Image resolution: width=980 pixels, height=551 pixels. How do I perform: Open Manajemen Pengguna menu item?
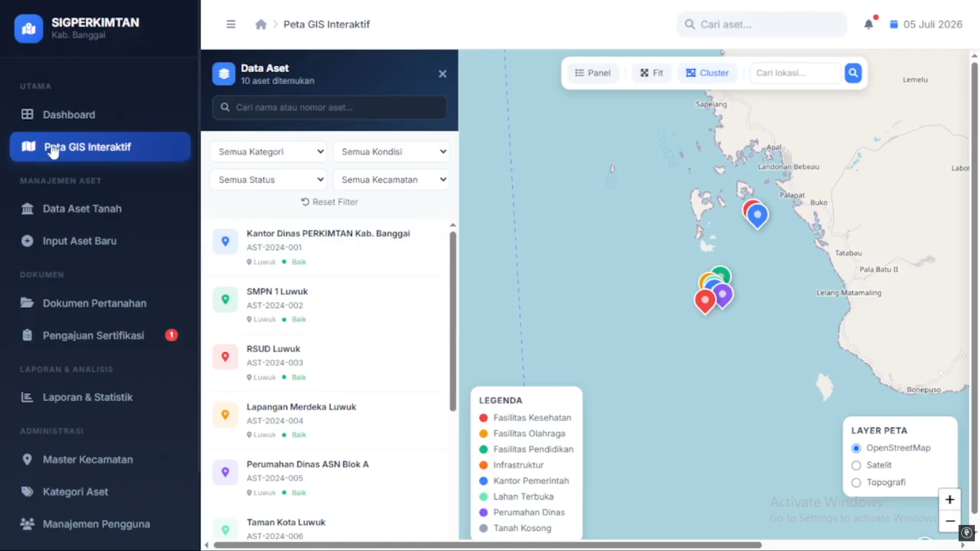[x=100, y=524]
